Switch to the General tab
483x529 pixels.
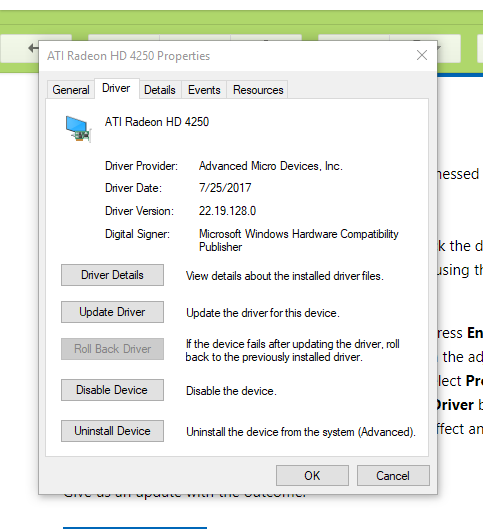point(70,90)
